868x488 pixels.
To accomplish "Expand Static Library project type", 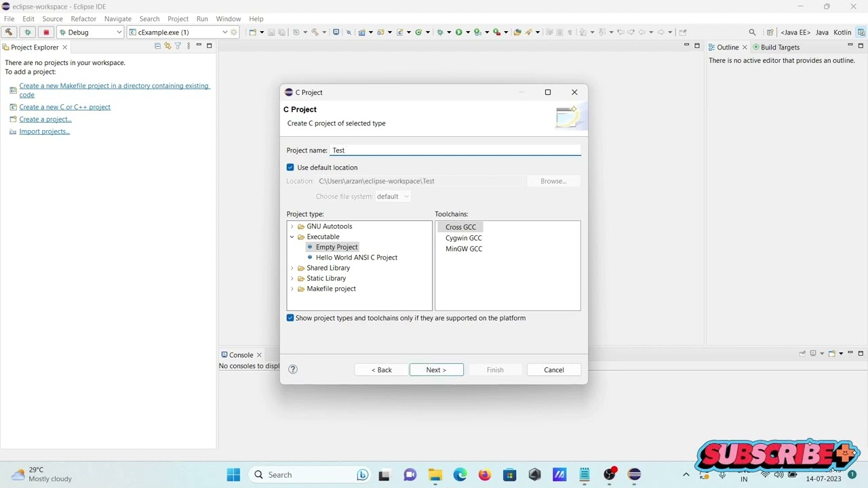I will coord(292,278).
